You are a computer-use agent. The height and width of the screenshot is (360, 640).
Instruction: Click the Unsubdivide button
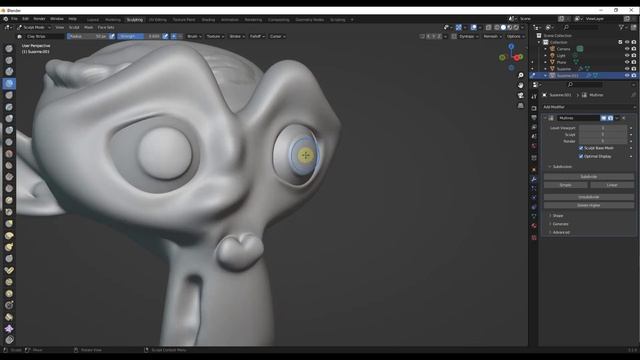pos(589,197)
